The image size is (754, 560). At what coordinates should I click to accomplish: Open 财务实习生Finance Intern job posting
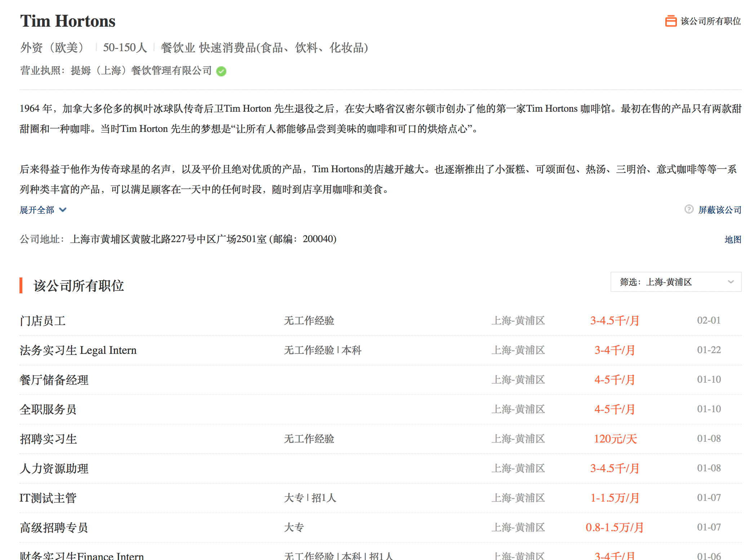pos(82,555)
